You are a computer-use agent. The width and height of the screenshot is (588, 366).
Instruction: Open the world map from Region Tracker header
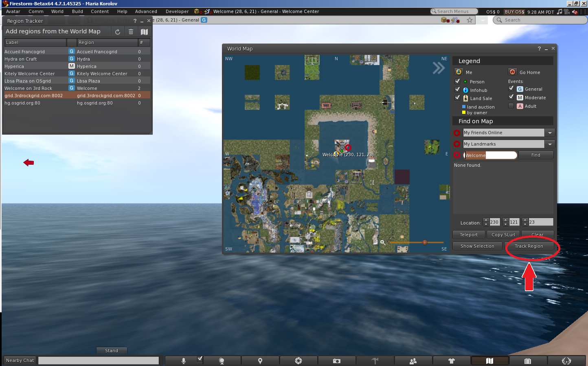pyautogui.click(x=144, y=32)
